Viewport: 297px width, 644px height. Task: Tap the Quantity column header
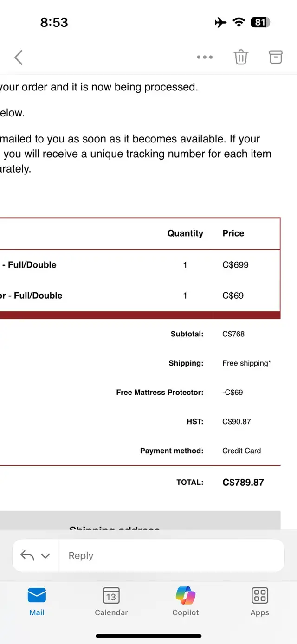185,233
